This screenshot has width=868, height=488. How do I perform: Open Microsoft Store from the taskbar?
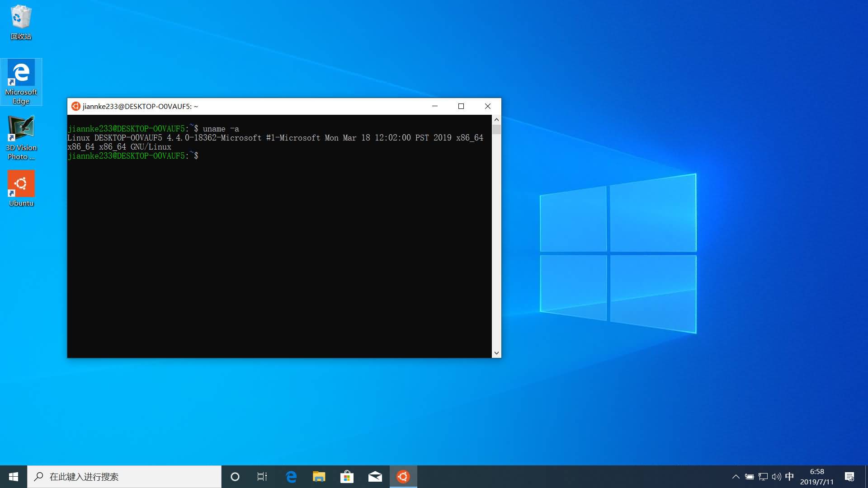(347, 477)
